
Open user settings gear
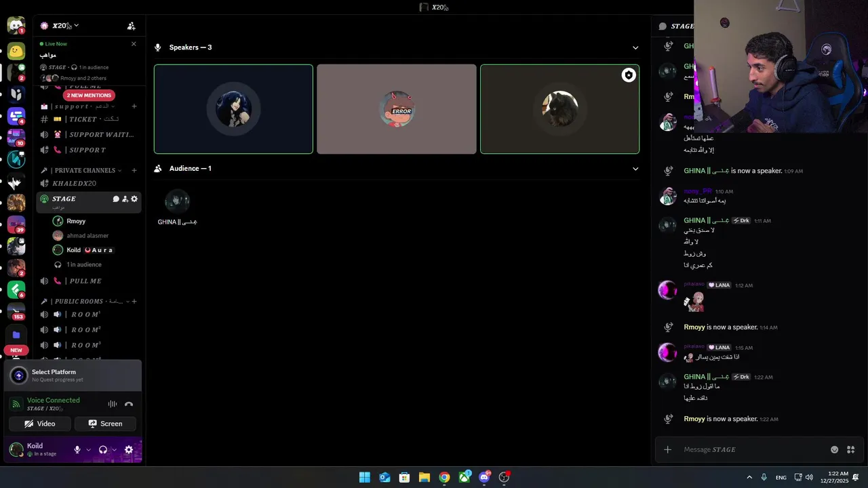(x=129, y=450)
